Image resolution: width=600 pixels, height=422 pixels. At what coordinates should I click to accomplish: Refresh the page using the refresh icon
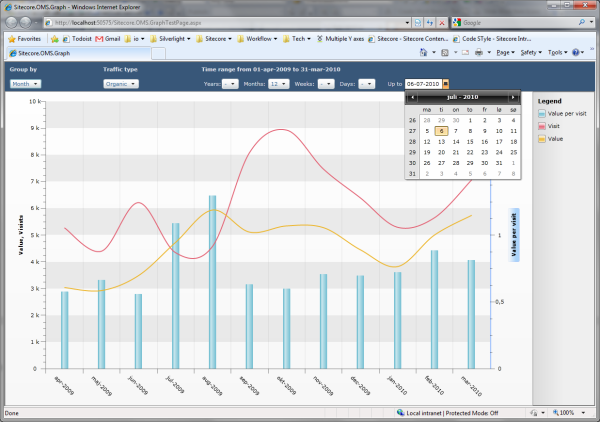click(x=430, y=23)
